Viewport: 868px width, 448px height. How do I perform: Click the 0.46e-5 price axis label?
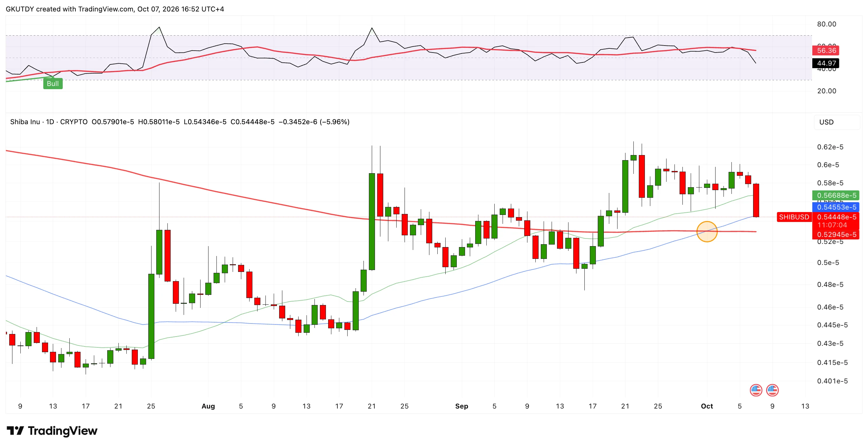pyautogui.click(x=830, y=307)
